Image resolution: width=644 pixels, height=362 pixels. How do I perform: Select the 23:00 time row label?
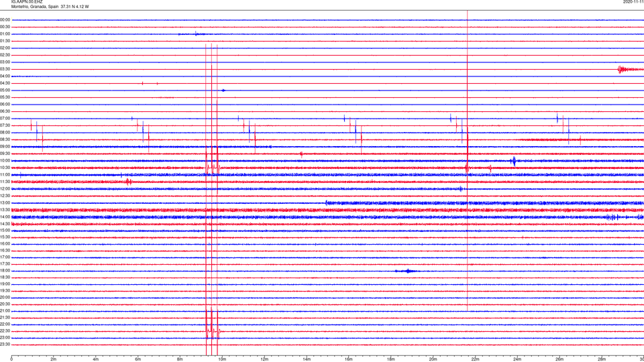pyautogui.click(x=5, y=338)
